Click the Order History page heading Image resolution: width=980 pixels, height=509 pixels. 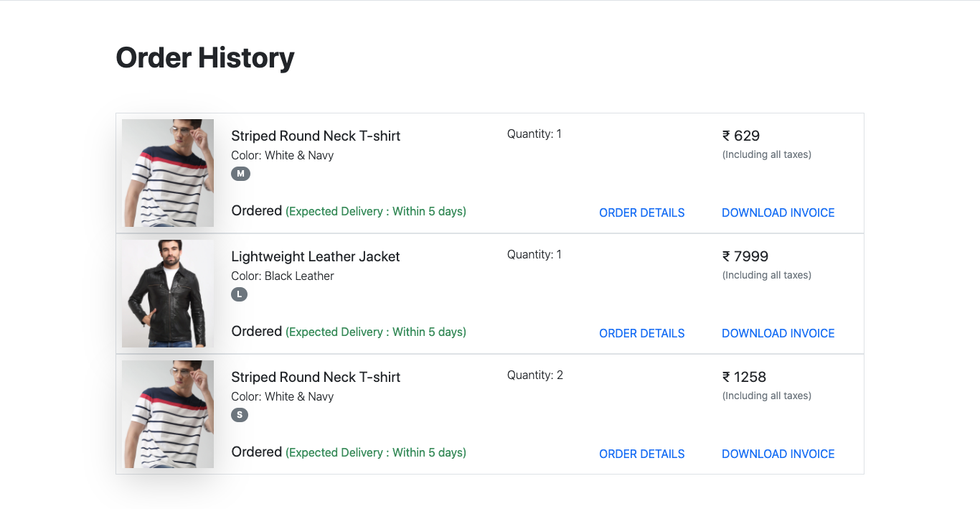[204, 57]
